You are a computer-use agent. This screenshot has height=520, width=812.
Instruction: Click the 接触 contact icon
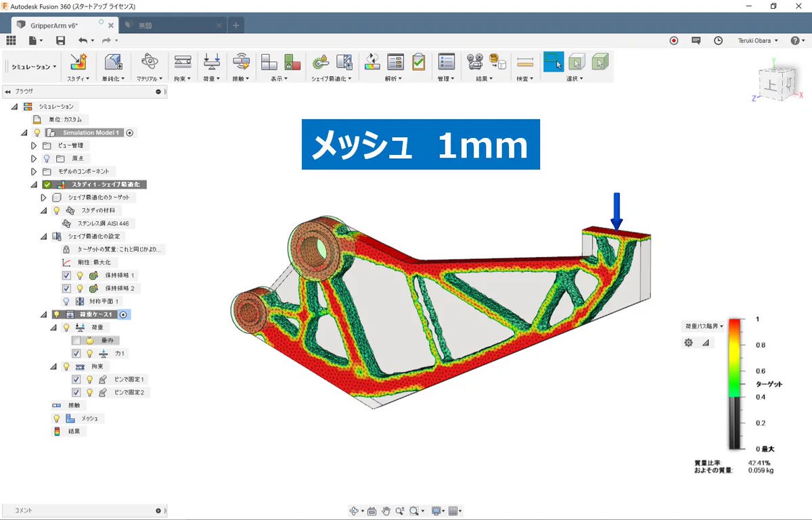click(241, 63)
